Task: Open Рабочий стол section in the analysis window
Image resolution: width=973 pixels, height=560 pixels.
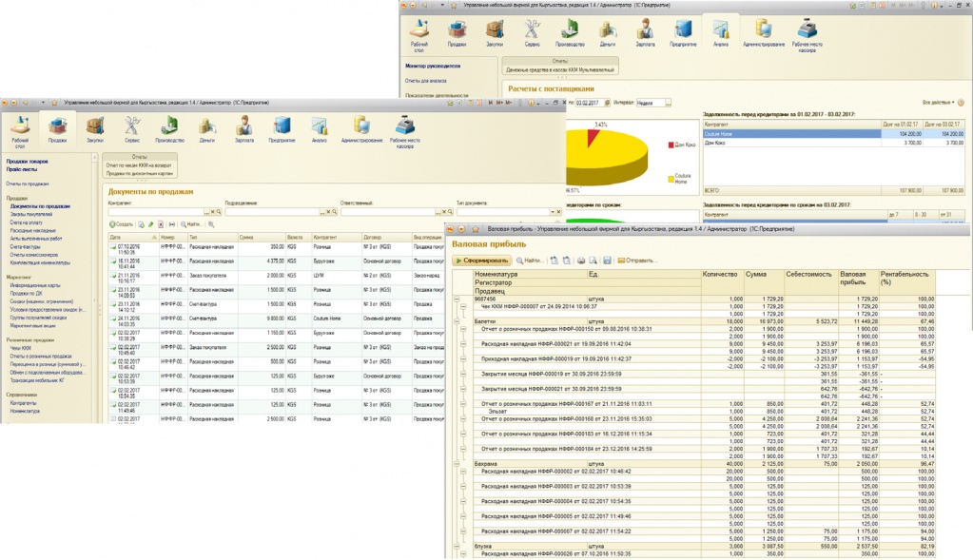Action: point(419,35)
